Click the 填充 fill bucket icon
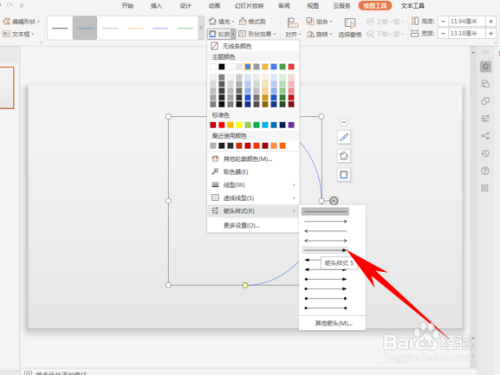 point(212,22)
